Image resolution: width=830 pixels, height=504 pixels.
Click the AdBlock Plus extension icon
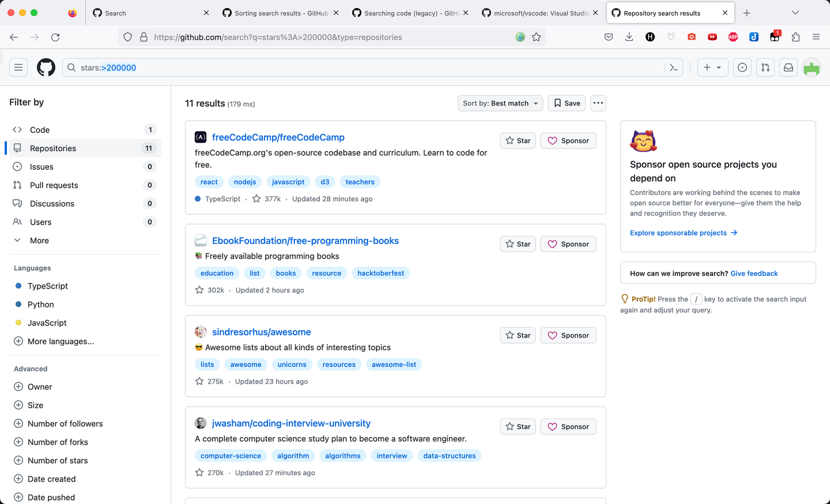tap(733, 37)
